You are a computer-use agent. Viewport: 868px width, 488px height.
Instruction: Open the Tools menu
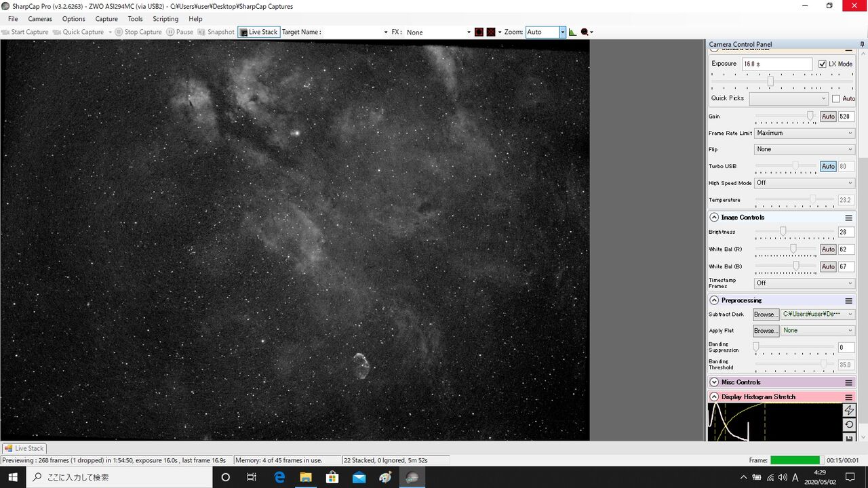(136, 19)
